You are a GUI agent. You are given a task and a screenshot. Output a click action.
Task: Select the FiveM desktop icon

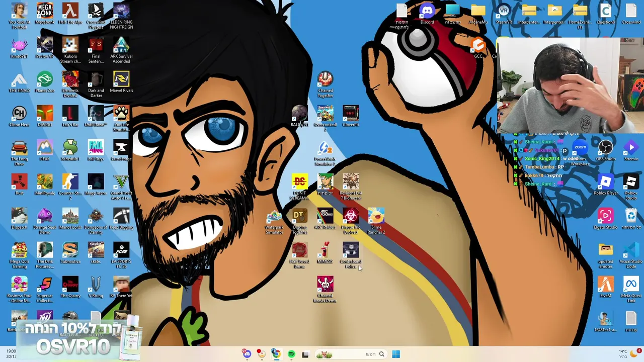606,288
